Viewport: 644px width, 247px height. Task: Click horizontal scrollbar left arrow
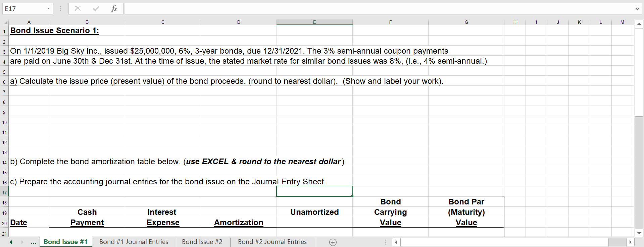pos(396,242)
